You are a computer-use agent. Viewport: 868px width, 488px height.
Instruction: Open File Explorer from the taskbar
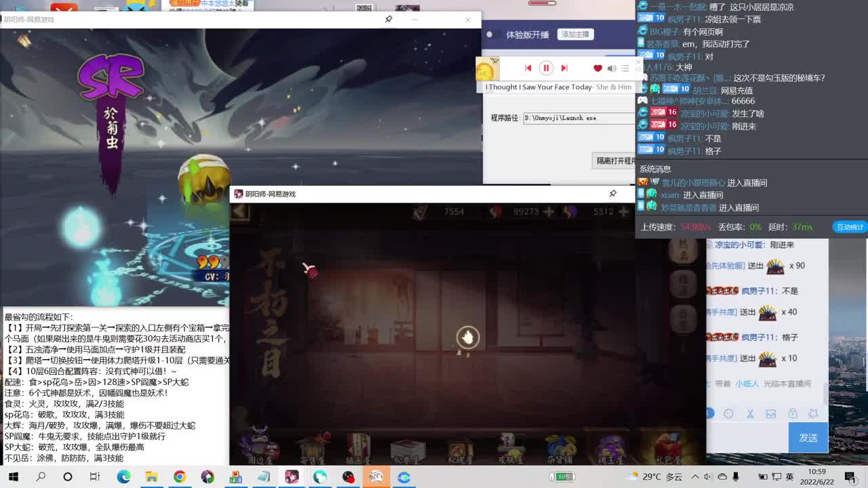pos(151,477)
